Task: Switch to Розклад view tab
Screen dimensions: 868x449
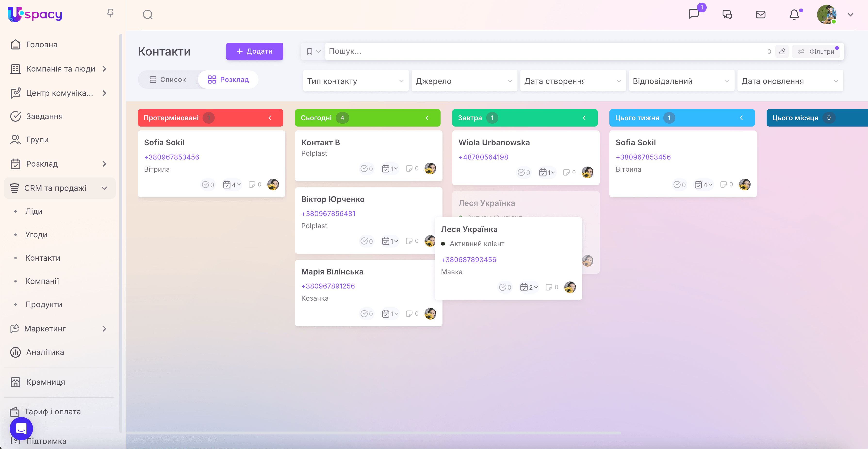Action: pos(228,80)
